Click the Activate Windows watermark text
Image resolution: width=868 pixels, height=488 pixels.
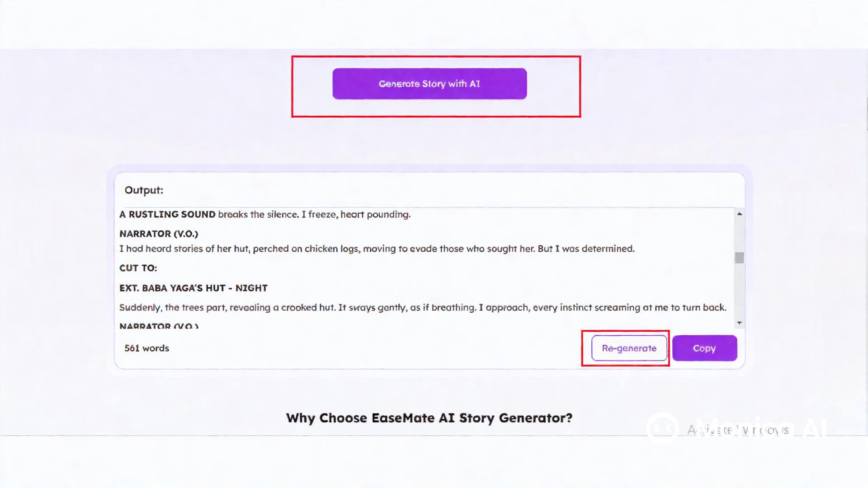tap(738, 430)
